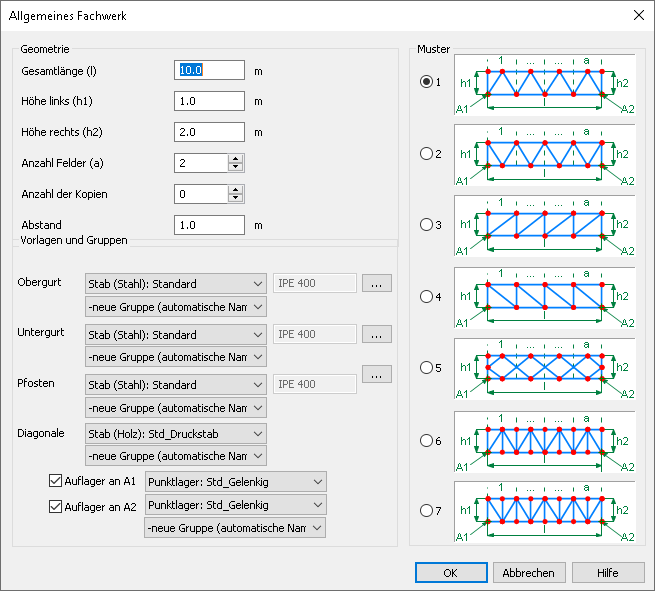Click the pattern 2 truss diagram thumbnail

pyautogui.click(x=544, y=154)
